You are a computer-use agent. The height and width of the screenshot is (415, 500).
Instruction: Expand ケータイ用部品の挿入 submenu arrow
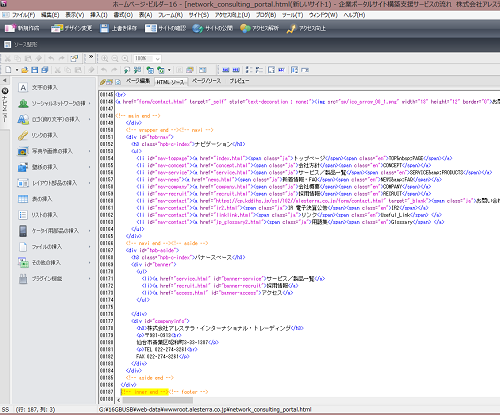point(90,231)
